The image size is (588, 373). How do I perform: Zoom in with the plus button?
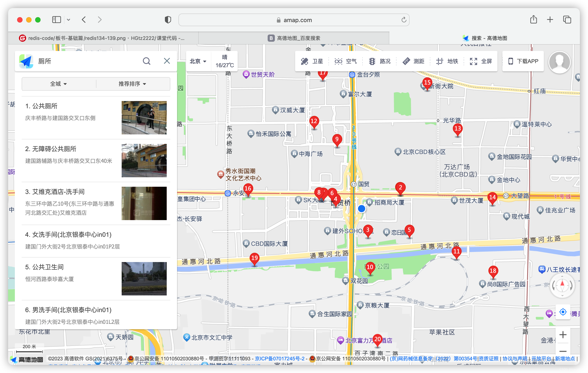(563, 335)
